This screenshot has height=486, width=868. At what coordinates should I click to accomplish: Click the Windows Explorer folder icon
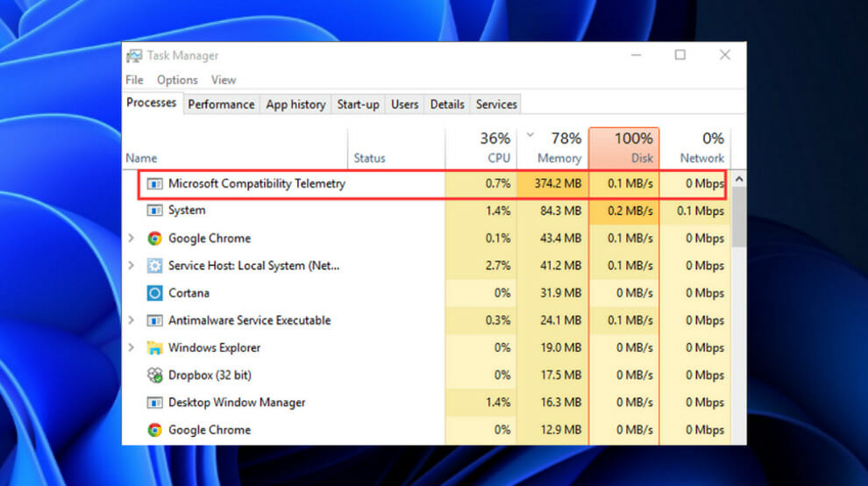pyautogui.click(x=154, y=348)
